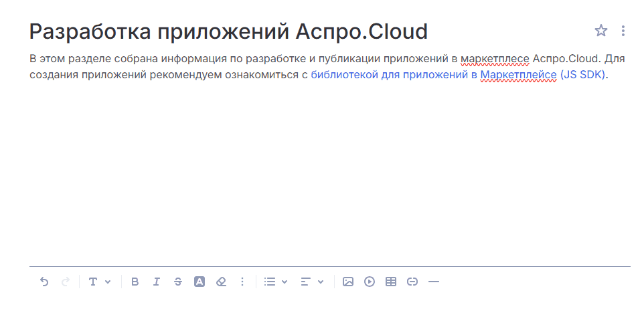Image resolution: width=644 pixels, height=315 pixels.
Task: Click the first paragraph word разделе
Action: pyautogui.click(x=90, y=59)
